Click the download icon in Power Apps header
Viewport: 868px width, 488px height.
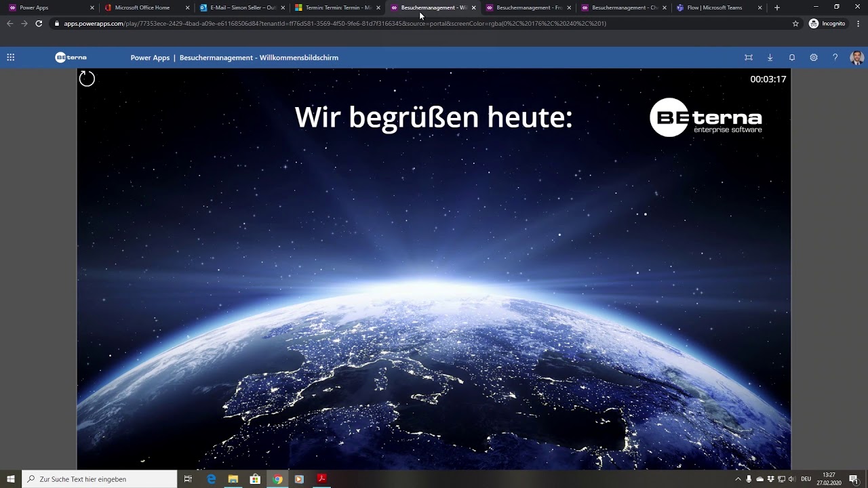(770, 58)
